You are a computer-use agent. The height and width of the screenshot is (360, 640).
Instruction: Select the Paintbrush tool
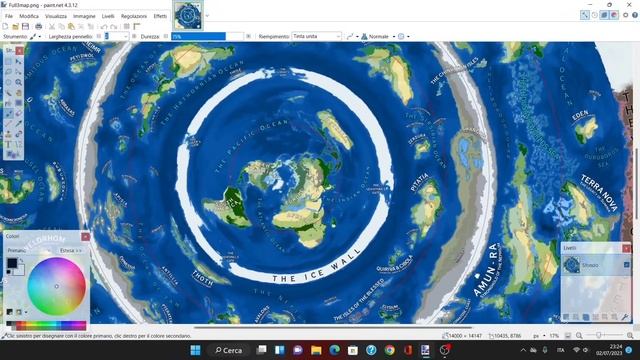[x=8, y=113]
